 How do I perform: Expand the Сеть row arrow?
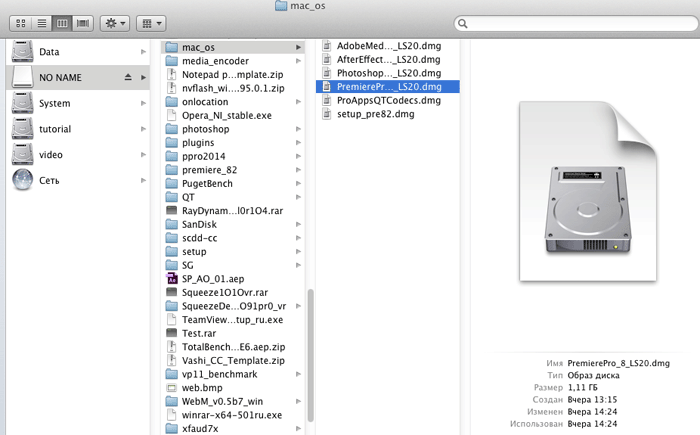point(143,180)
